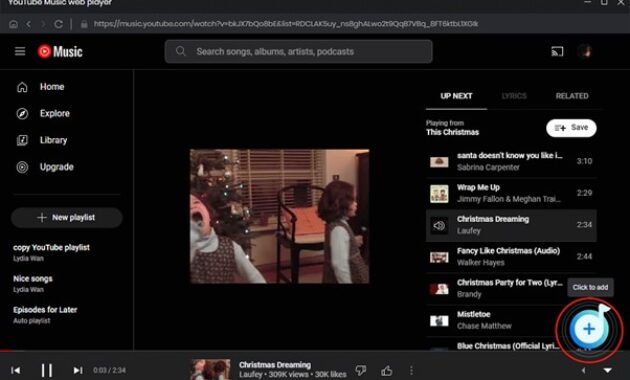Click player bar song thumbnail
630x380 pixels.
(x=211, y=369)
